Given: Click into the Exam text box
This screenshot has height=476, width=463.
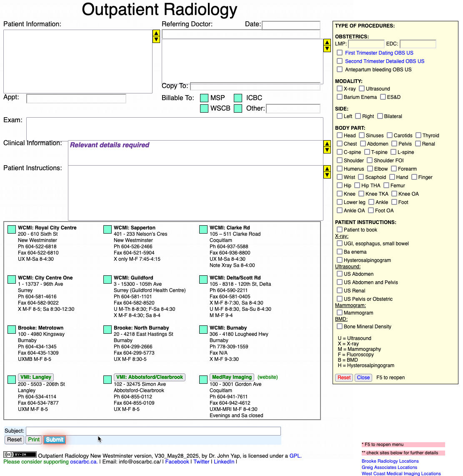Looking at the screenshot, I should [x=175, y=129].
